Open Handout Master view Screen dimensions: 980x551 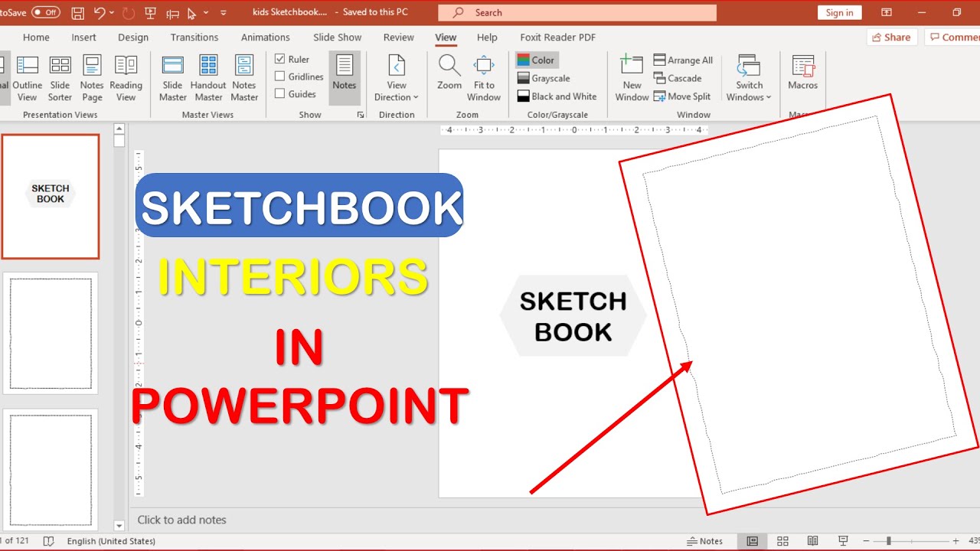[x=208, y=78]
